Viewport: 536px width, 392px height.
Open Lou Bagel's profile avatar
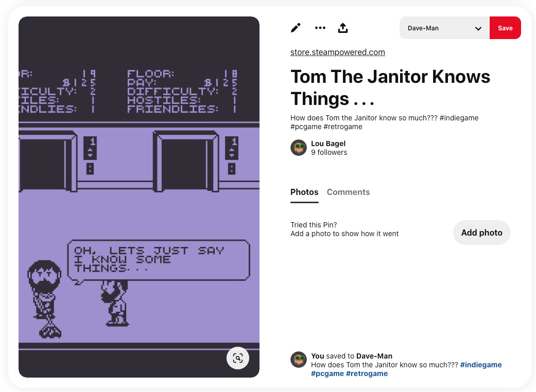click(299, 148)
